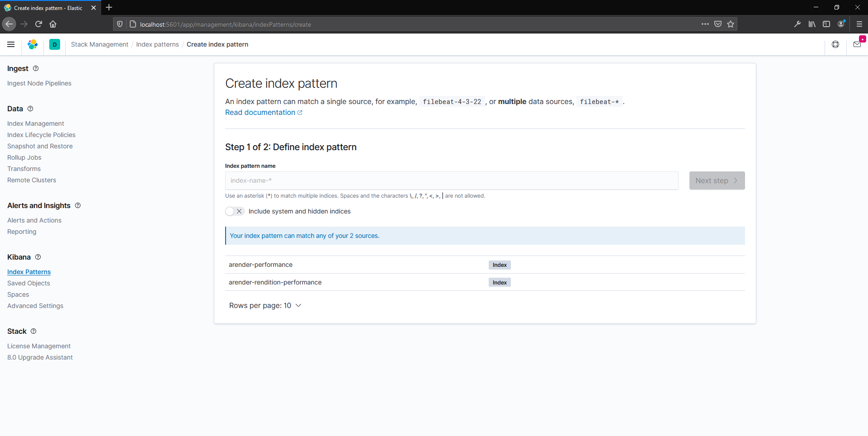The image size is (868, 436).
Task: Click the Next step button
Action: coord(717,180)
